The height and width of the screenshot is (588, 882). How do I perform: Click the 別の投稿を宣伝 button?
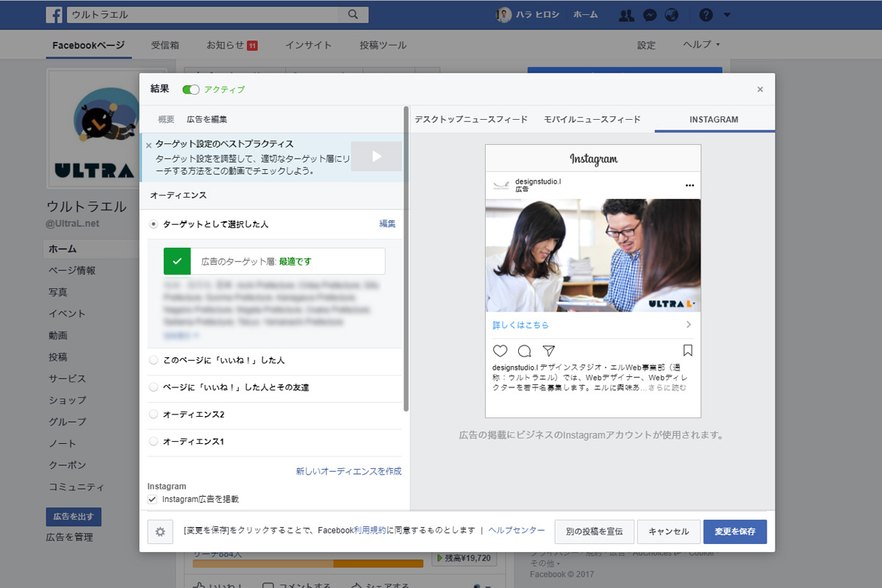tap(595, 531)
